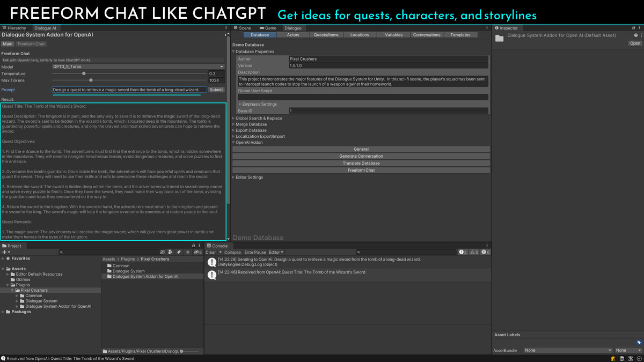Open the Variables database tab
This screenshot has width=644, height=362.
tap(393, 35)
